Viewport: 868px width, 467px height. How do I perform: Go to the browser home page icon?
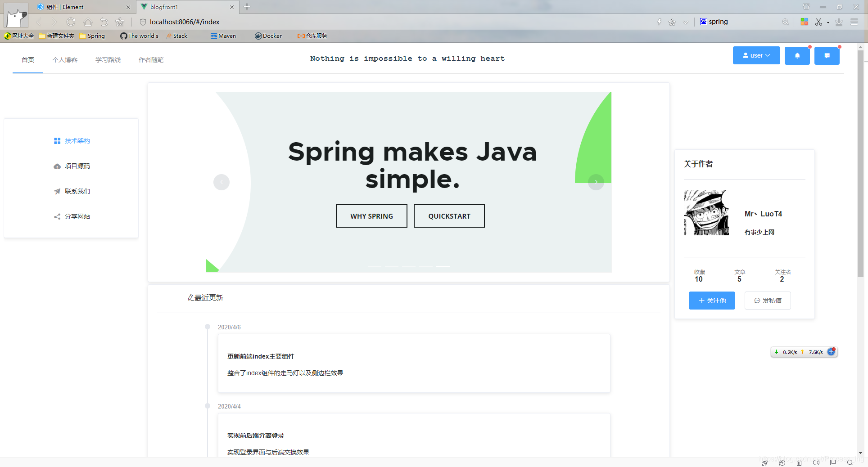coord(88,22)
